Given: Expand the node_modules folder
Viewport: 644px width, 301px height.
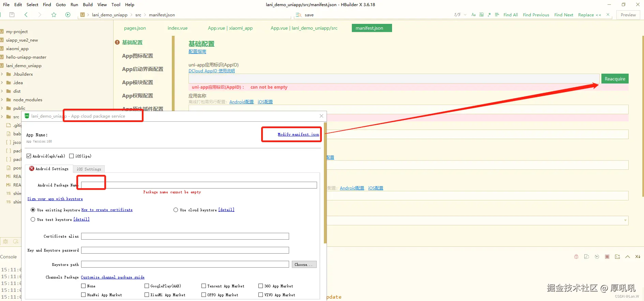Looking at the screenshot, I should (x=2, y=100).
